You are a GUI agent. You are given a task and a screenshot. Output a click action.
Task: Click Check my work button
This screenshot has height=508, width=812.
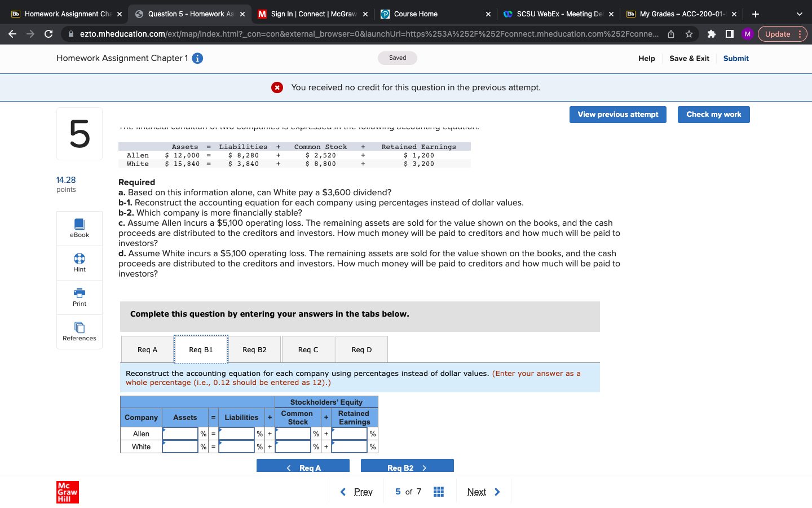(x=714, y=115)
